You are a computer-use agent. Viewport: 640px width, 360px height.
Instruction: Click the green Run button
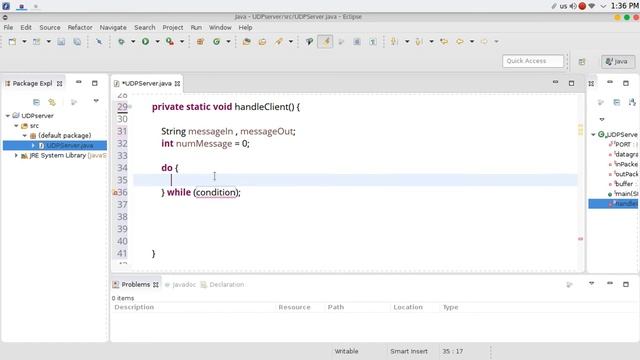(x=145, y=41)
